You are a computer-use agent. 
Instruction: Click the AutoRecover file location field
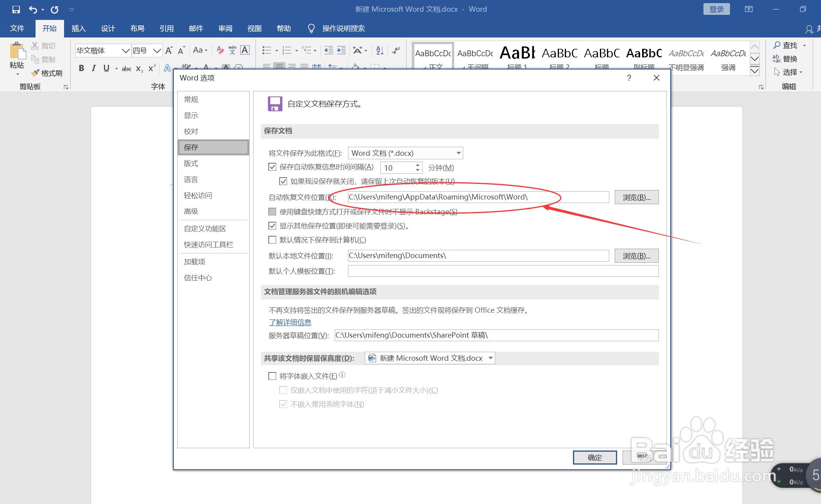click(478, 197)
